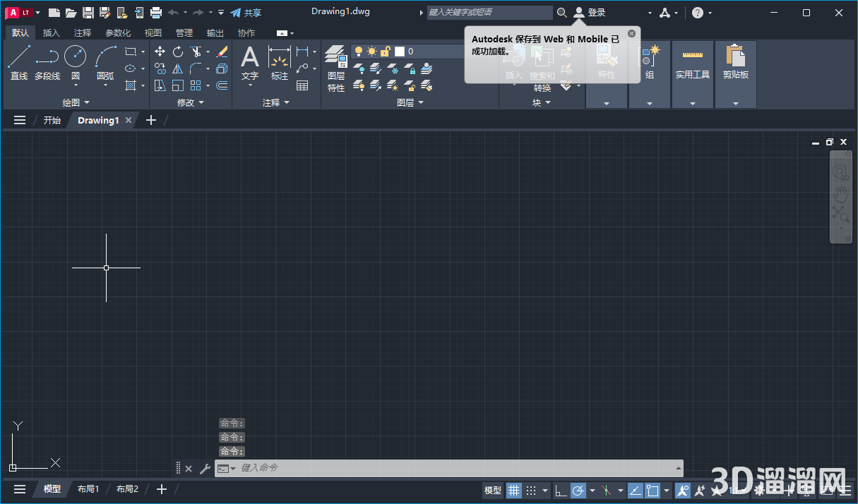Expand the 块 (Block) panel

(x=542, y=102)
